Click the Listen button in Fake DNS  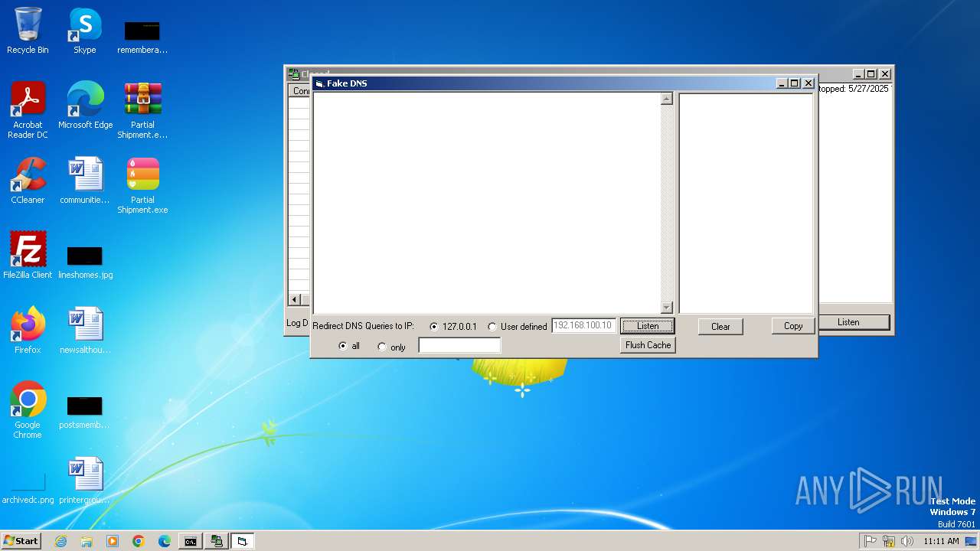tap(648, 326)
